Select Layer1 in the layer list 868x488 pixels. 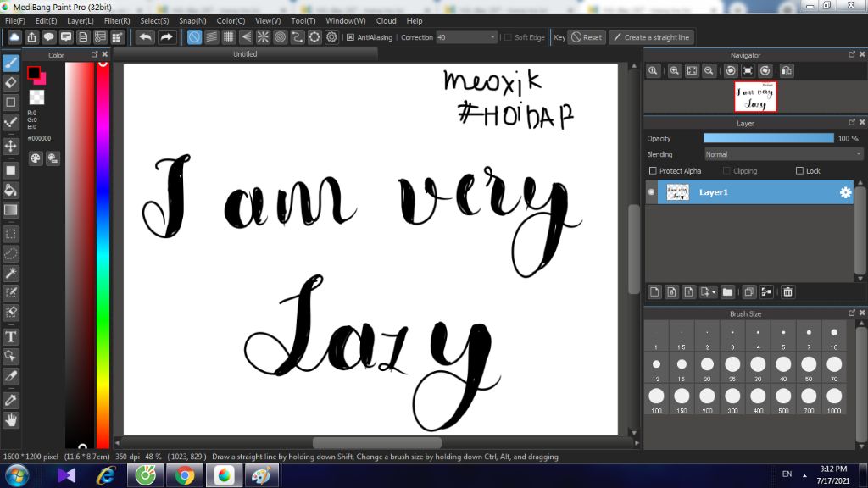coord(755,192)
